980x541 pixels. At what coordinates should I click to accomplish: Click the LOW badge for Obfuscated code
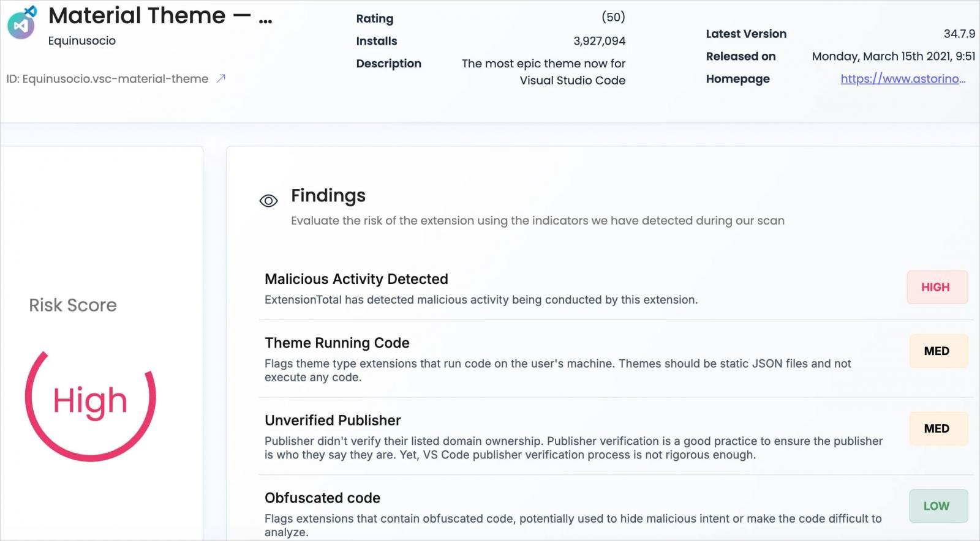(x=937, y=506)
